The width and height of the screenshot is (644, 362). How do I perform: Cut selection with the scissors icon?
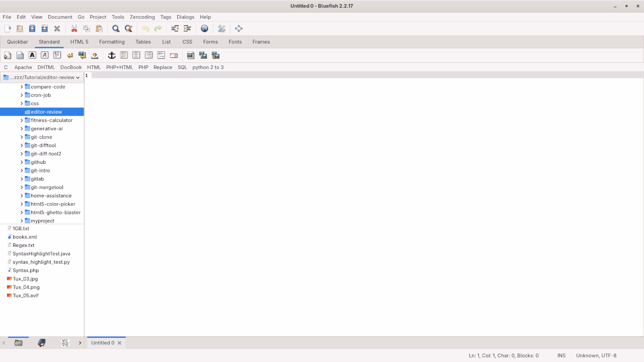click(74, 29)
